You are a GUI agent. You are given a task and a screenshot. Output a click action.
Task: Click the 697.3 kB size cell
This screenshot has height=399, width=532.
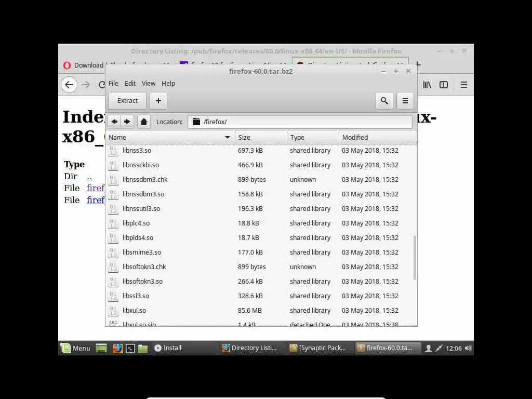click(x=250, y=150)
